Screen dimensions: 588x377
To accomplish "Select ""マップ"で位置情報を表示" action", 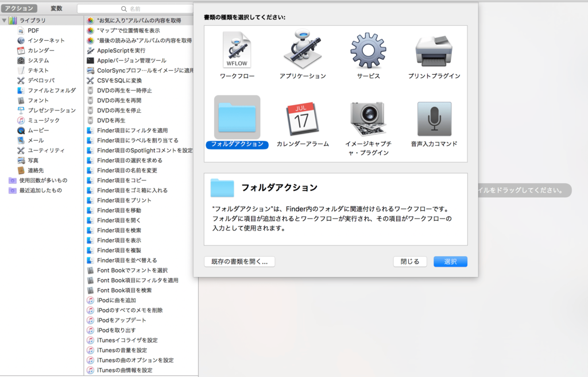I will [128, 30].
